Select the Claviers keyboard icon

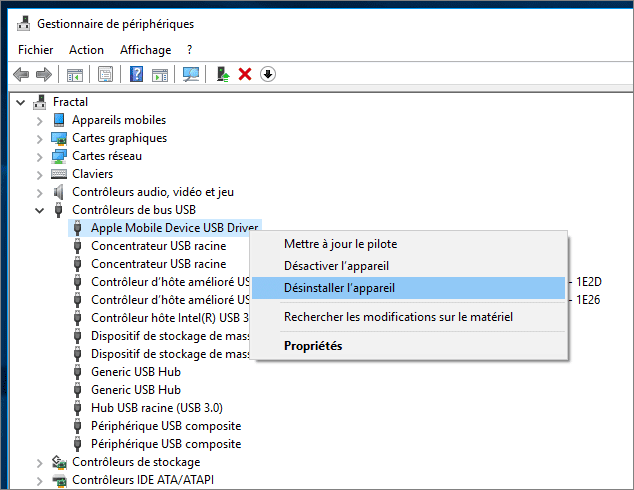tap(59, 174)
